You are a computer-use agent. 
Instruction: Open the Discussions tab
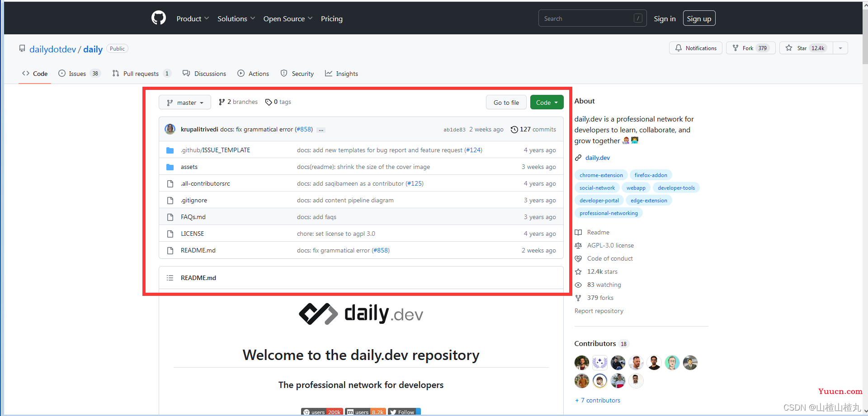point(204,74)
